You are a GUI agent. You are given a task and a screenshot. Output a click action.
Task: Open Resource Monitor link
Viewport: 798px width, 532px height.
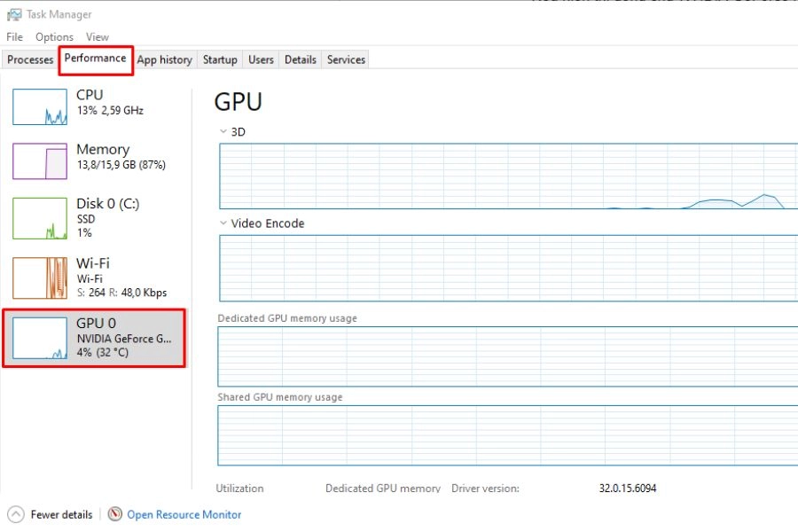pyautogui.click(x=184, y=514)
